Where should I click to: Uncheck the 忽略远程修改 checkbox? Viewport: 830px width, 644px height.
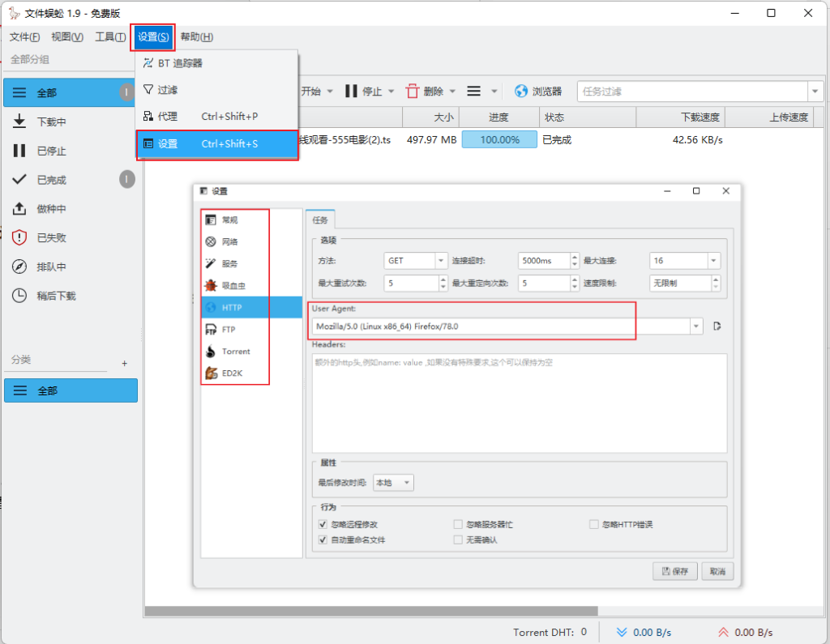pyautogui.click(x=323, y=524)
